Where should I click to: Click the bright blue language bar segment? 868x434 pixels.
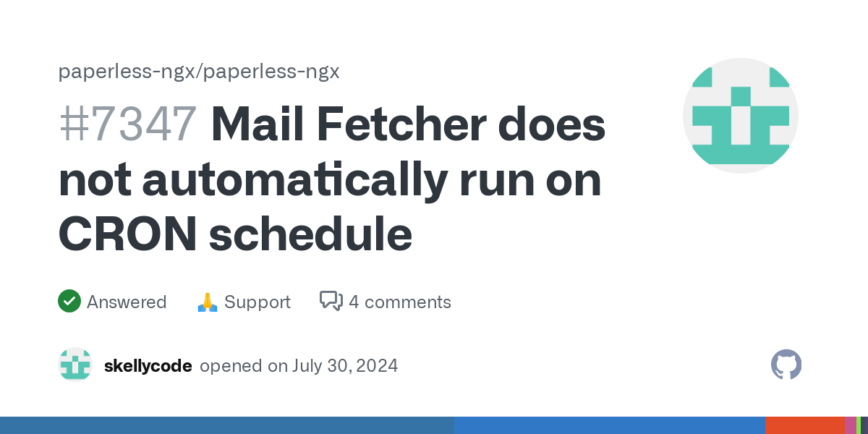click(610, 425)
